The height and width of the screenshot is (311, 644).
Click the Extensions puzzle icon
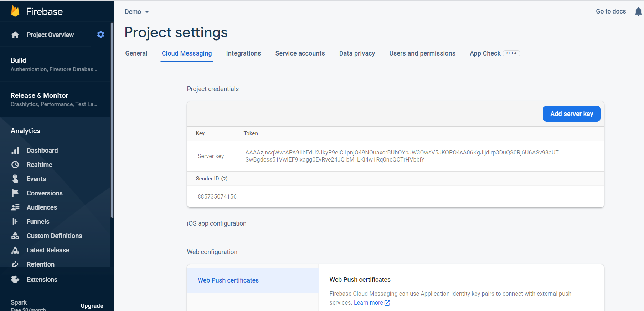click(15, 280)
